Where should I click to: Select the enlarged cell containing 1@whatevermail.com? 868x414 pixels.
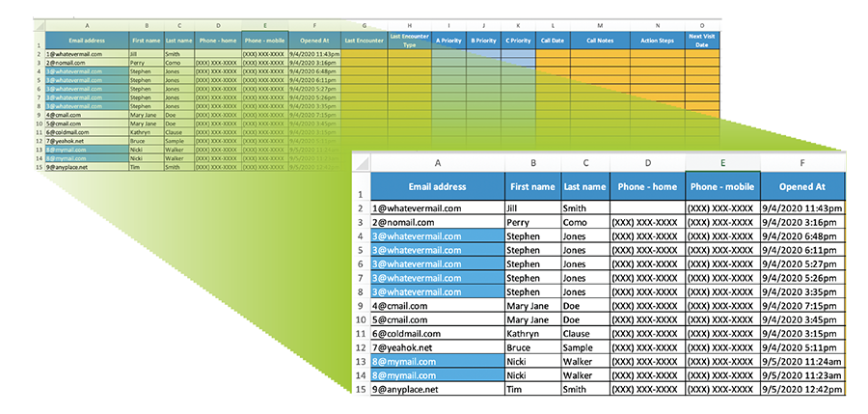coord(438,208)
